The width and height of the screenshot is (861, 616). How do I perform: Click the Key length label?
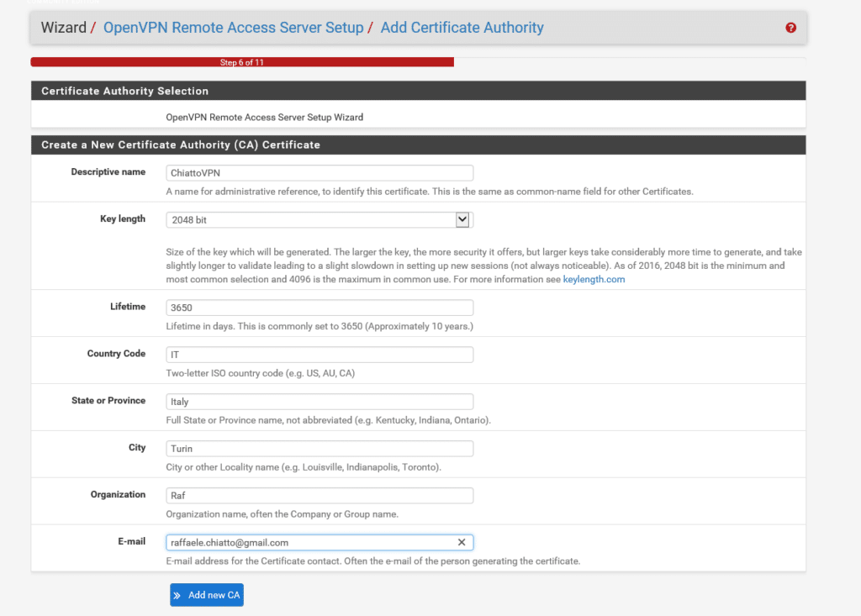pyautogui.click(x=123, y=219)
